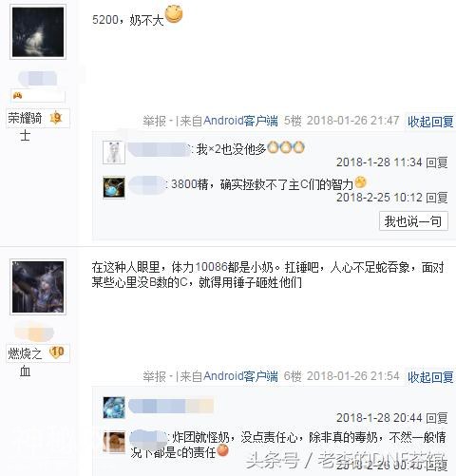The height and width of the screenshot is (476, 456).
Task: Click smiley emoji after 5200，奶不大
Action: [x=174, y=14]
